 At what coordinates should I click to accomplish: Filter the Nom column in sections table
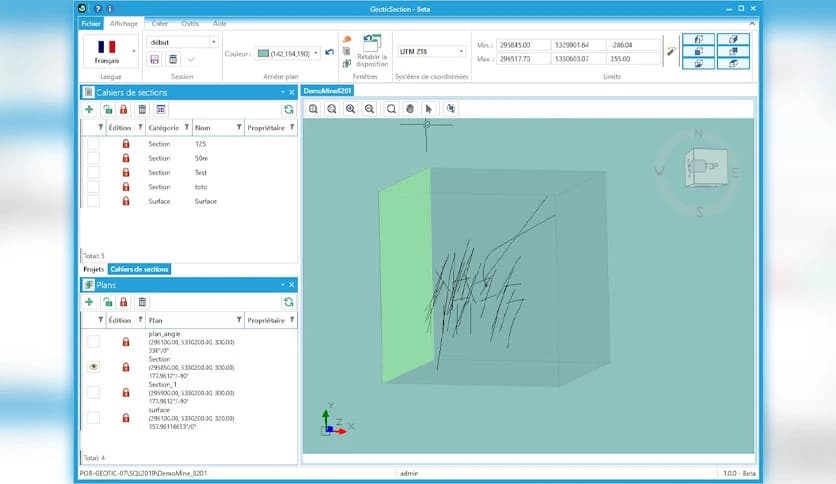238,128
